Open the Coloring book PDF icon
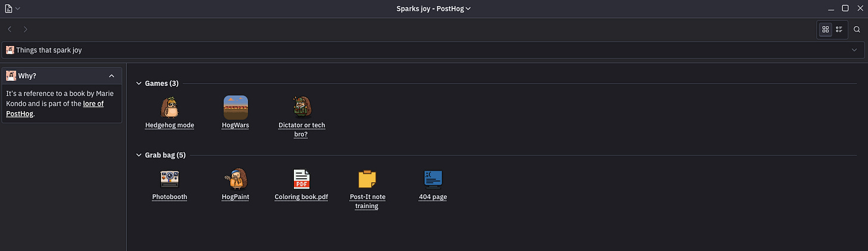Screen dimensions: 868x251 [302, 179]
